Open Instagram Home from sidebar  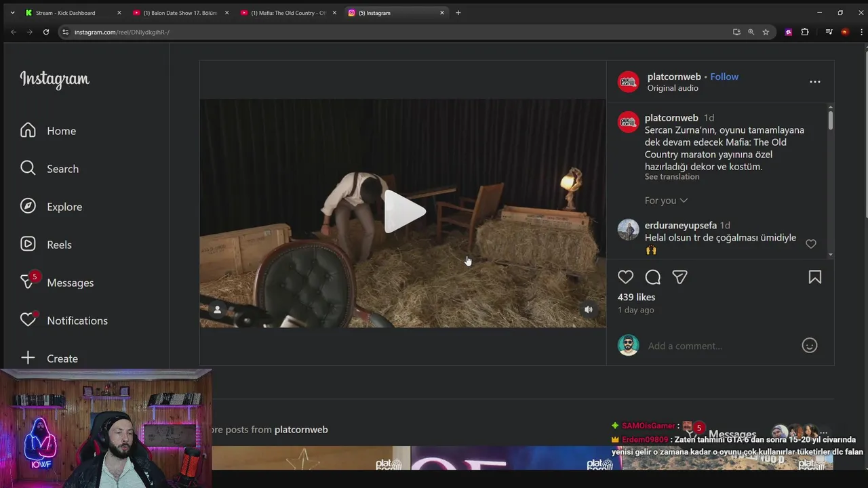pos(47,131)
